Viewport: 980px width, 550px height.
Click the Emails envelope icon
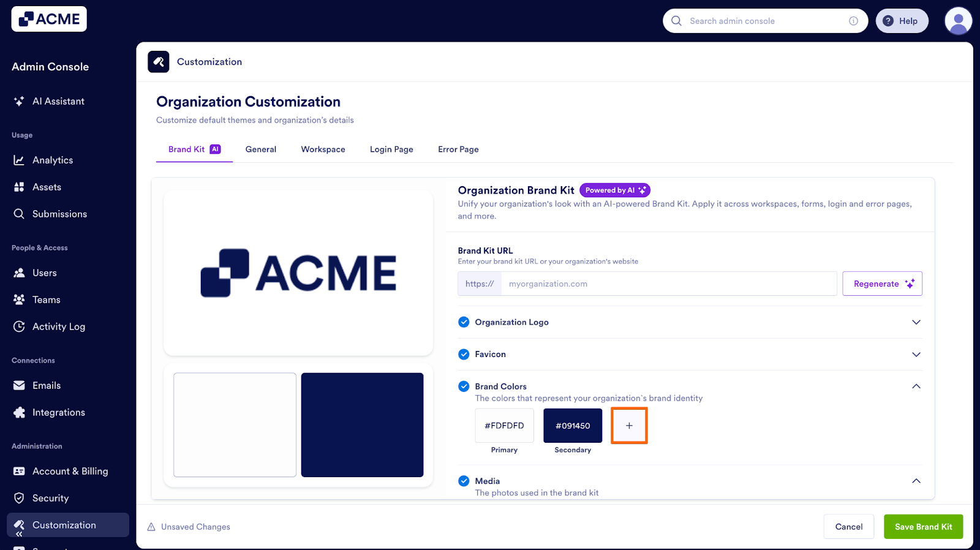19,385
